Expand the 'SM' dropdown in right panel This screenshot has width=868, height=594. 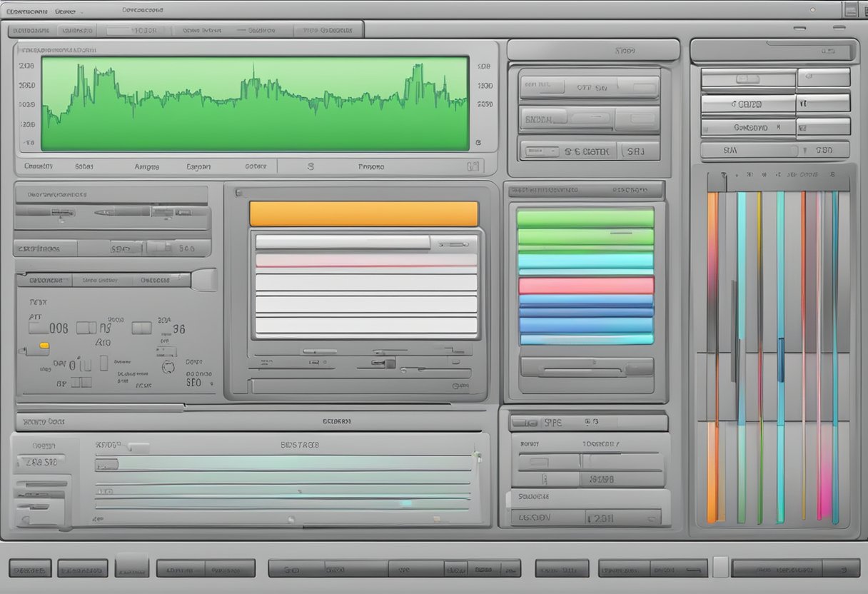click(x=750, y=151)
